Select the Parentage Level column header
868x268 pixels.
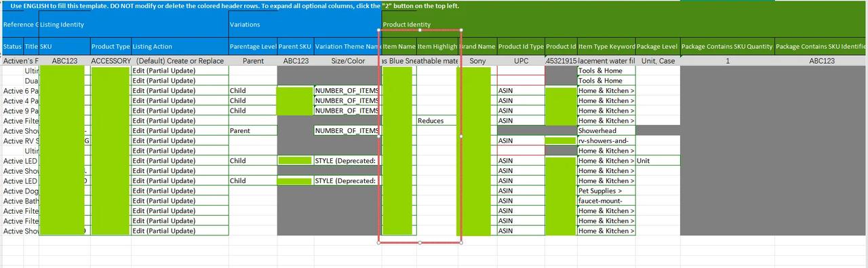[x=253, y=47]
